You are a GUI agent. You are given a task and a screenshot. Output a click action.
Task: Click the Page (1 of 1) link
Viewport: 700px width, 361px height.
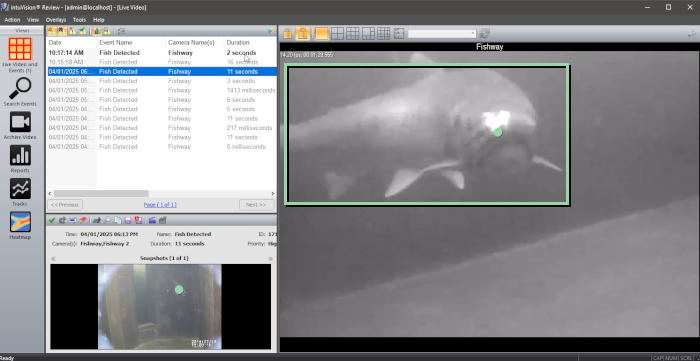(x=160, y=205)
